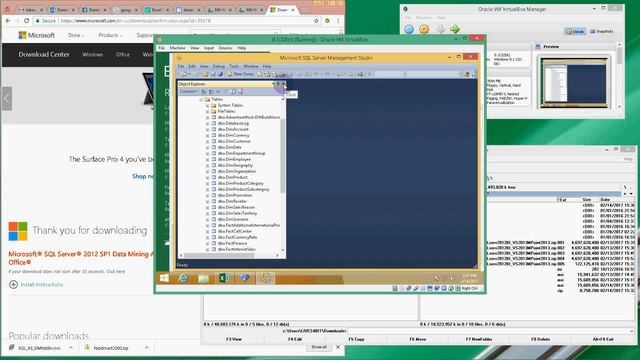Viewport: 640px width, 360px height.
Task: Select the dbo.DimEmployee table
Action: click(x=234, y=159)
